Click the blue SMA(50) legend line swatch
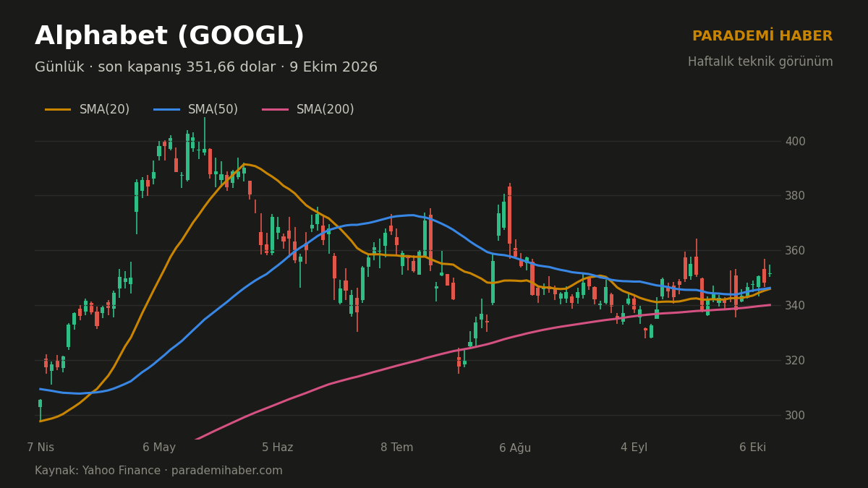The image size is (868, 488). pos(166,110)
